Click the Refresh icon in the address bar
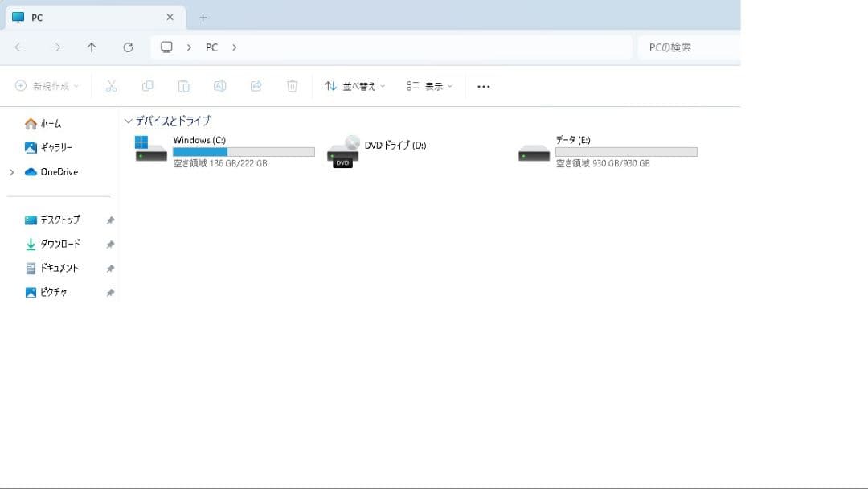 click(x=128, y=47)
